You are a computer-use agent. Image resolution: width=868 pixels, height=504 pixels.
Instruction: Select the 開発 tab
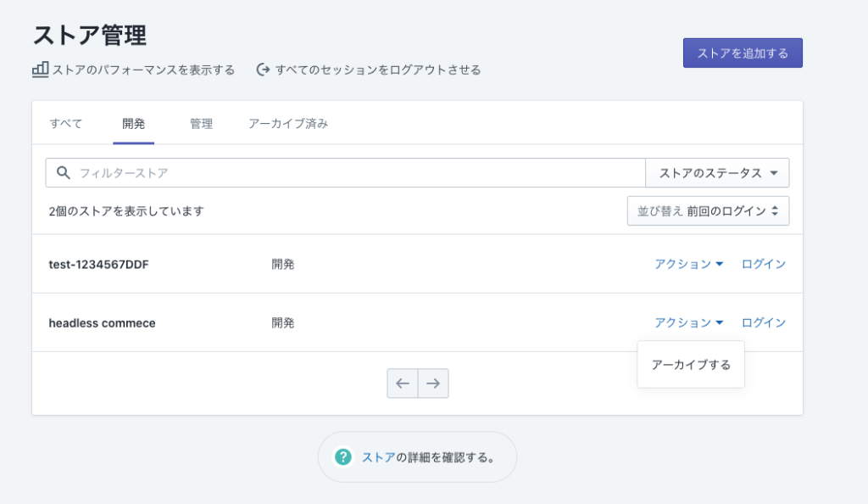coord(133,124)
